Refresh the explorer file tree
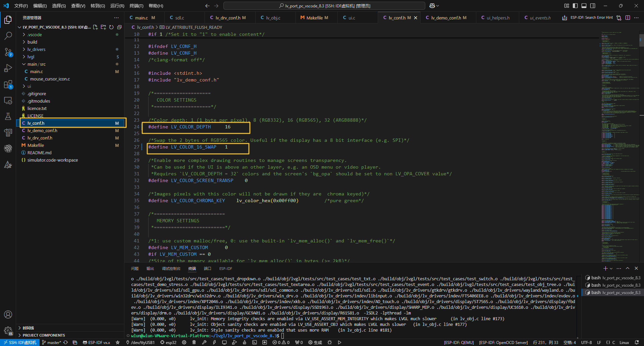 tap(111, 27)
